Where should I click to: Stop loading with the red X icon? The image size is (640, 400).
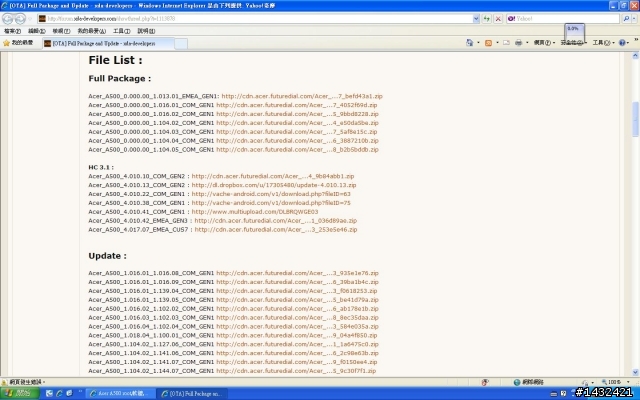pyautogui.click(x=498, y=18)
